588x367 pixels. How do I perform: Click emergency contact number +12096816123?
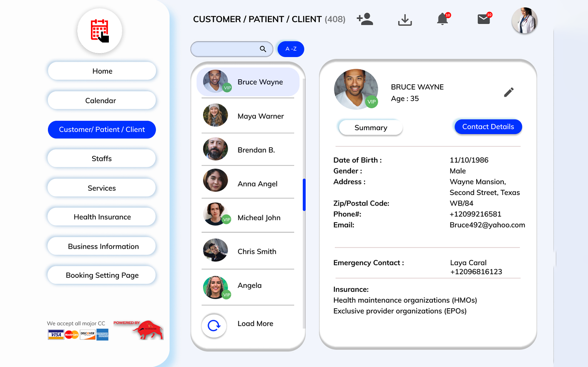point(476,272)
